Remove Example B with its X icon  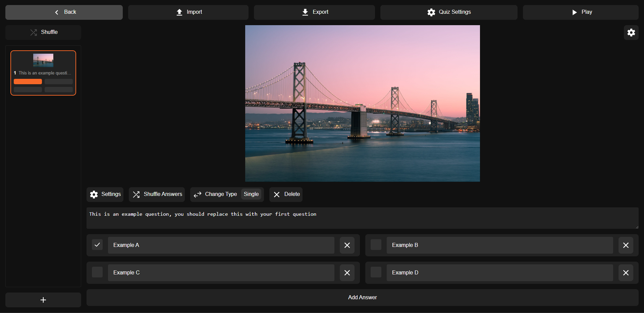626,245
